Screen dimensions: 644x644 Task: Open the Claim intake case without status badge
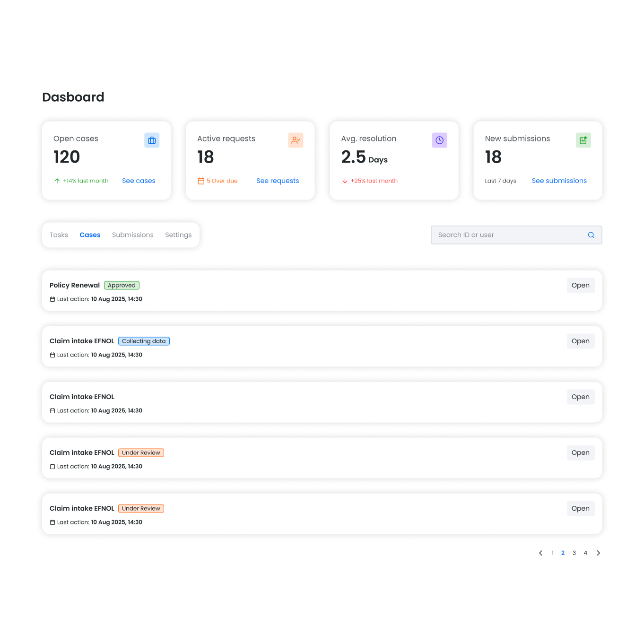point(581,397)
